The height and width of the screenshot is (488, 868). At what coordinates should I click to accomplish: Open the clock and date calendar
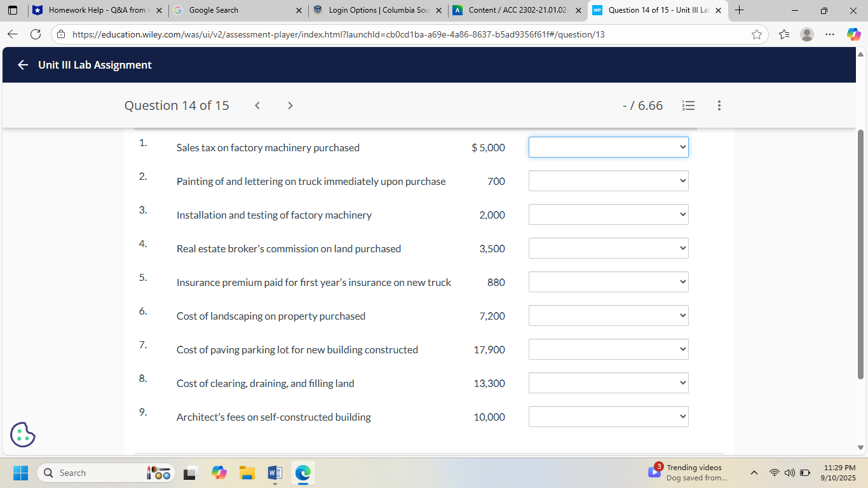coord(839,473)
